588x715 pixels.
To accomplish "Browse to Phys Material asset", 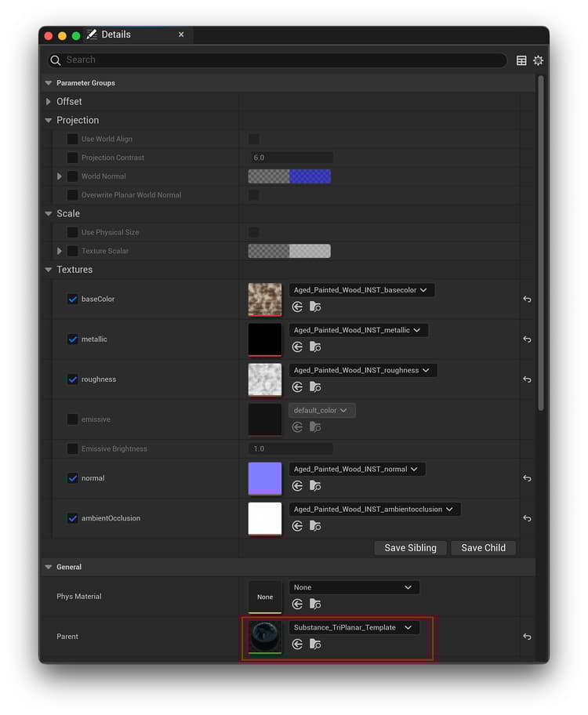I will pyautogui.click(x=315, y=604).
